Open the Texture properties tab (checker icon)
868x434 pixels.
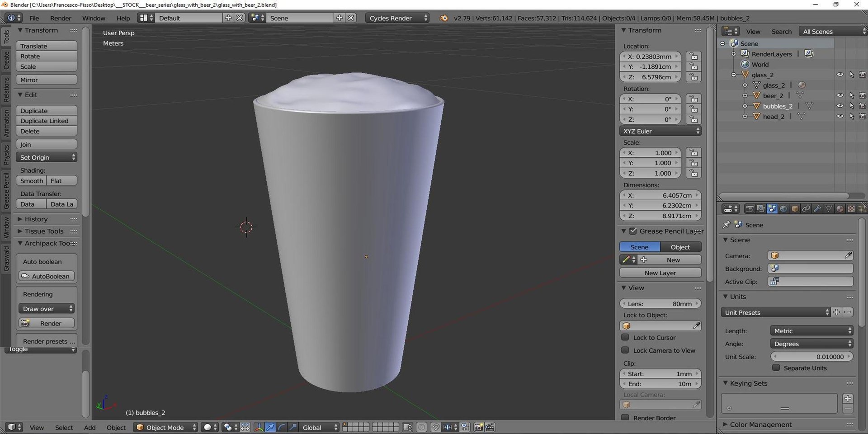851,209
